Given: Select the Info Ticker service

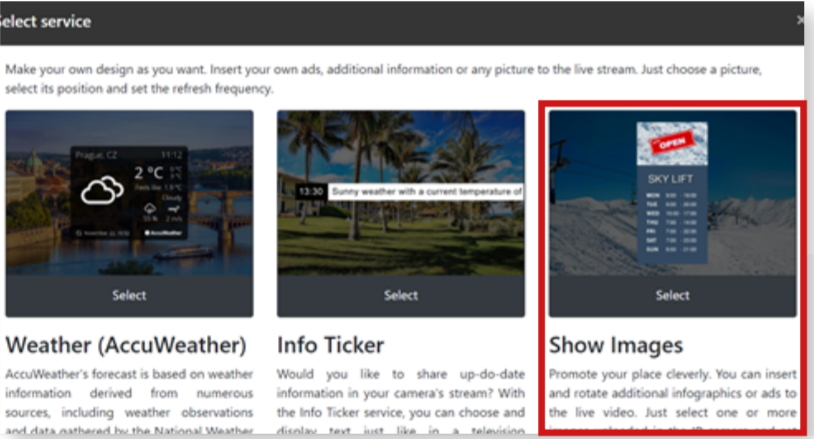Looking at the screenshot, I should pos(401,295).
